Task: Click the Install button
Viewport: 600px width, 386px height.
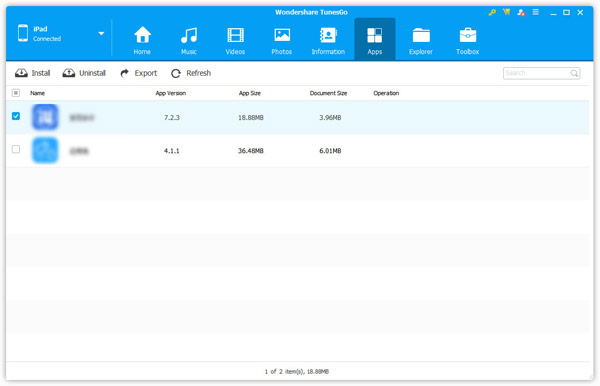Action: tap(33, 73)
